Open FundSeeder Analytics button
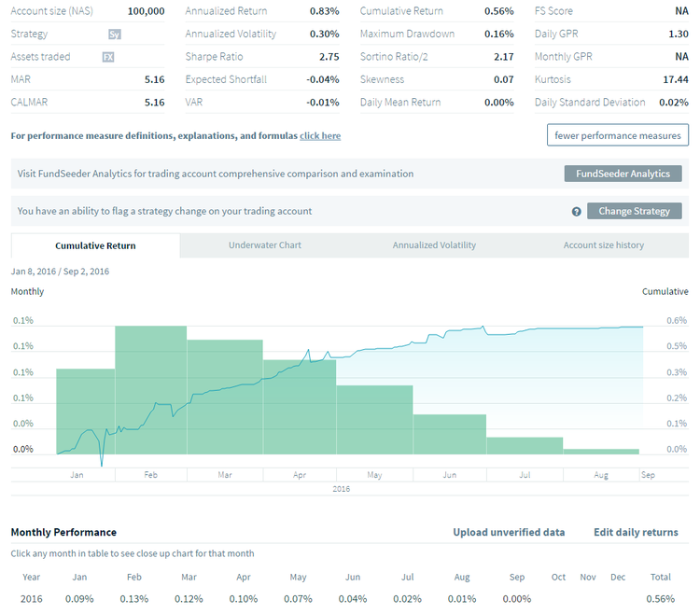Image resolution: width=700 pixels, height=614 pixels. 623,174
